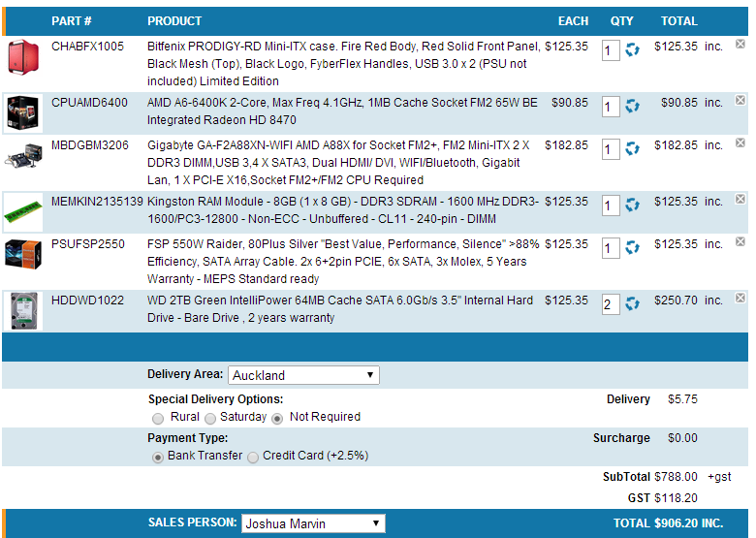Edit quantity field for MBDGBM3206
This screenshot has width=756, height=538.
(611, 149)
